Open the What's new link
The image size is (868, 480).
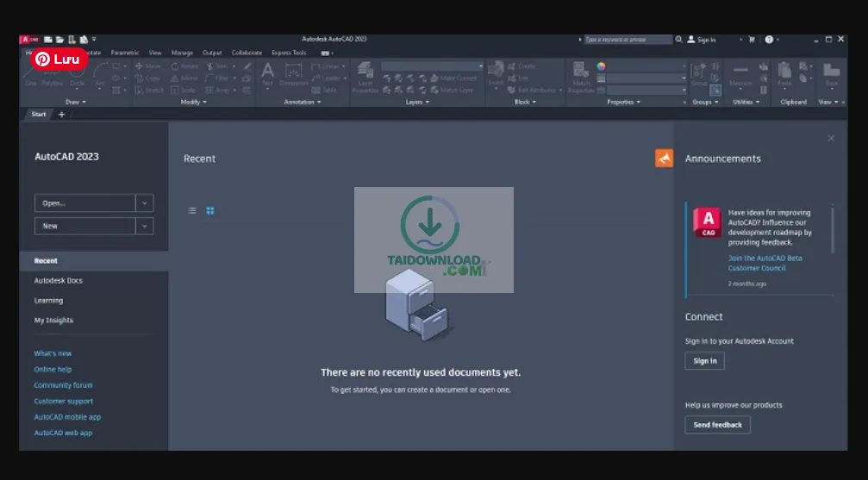[53, 353]
